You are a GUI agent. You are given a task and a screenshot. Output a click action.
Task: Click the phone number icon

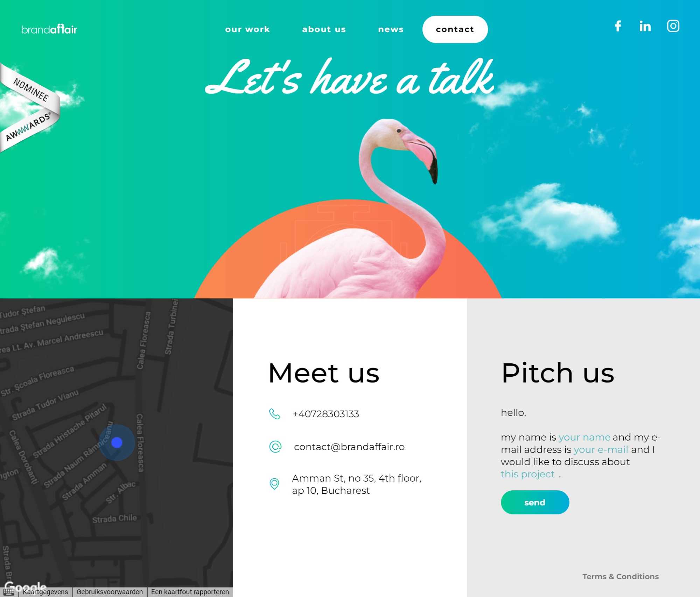click(x=274, y=414)
